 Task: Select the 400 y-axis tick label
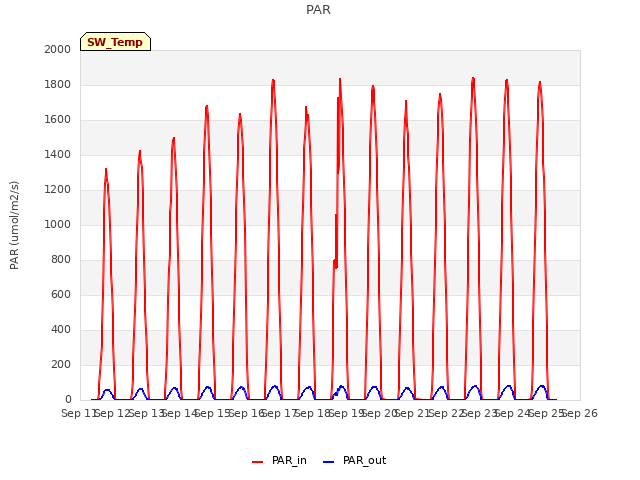(x=61, y=329)
